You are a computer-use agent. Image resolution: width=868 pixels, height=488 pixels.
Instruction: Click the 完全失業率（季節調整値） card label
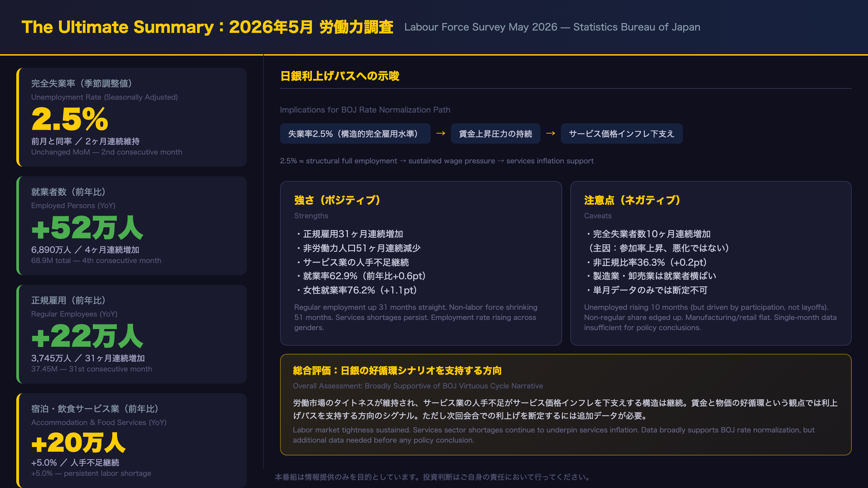tap(81, 83)
